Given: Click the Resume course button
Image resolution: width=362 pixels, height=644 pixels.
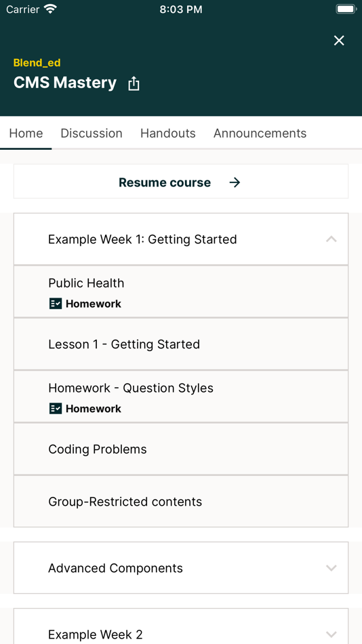Looking at the screenshot, I should point(181,181).
